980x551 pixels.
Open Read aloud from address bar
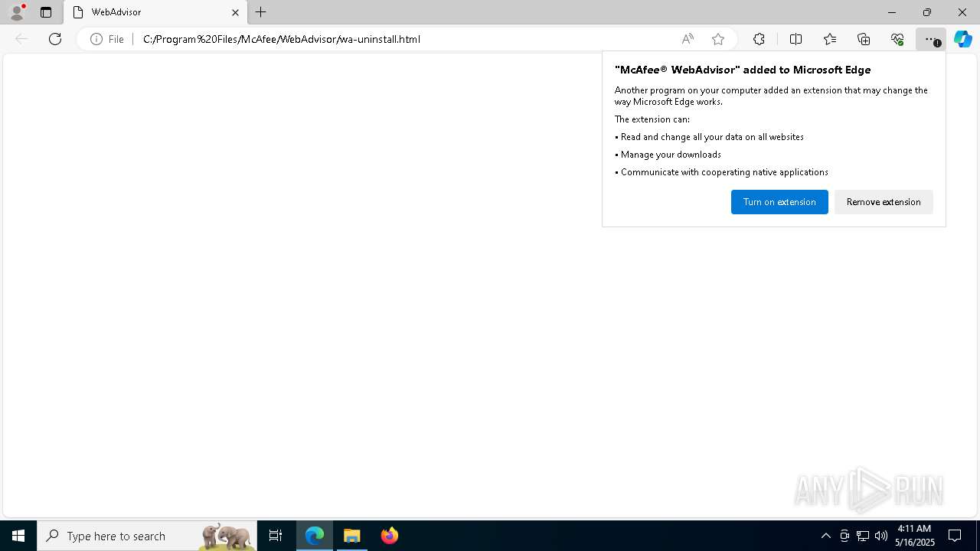click(x=688, y=39)
